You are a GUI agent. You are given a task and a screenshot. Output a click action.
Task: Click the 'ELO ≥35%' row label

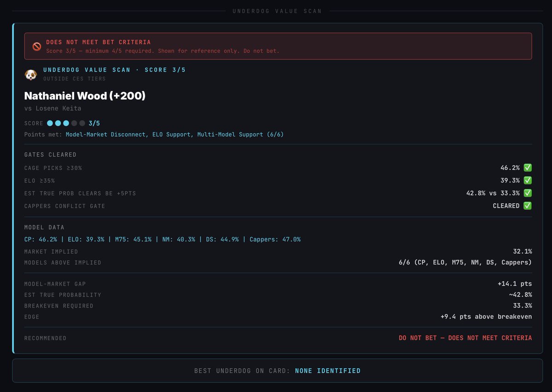point(40,180)
